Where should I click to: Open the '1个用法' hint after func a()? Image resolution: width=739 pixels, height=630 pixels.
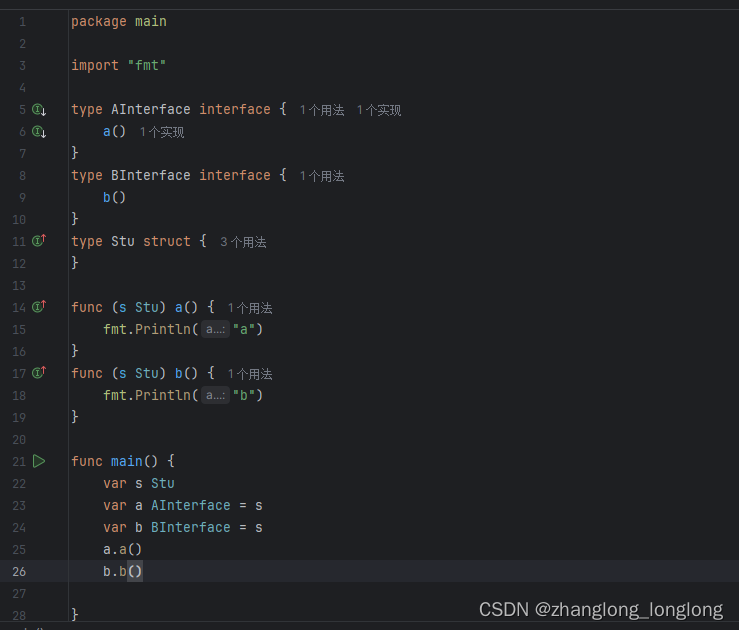(250, 308)
